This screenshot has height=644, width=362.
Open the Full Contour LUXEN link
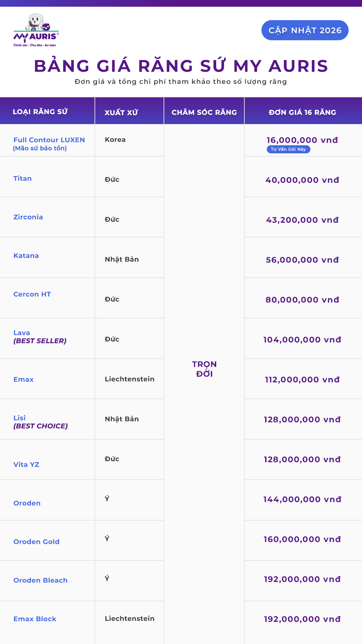tap(49, 144)
